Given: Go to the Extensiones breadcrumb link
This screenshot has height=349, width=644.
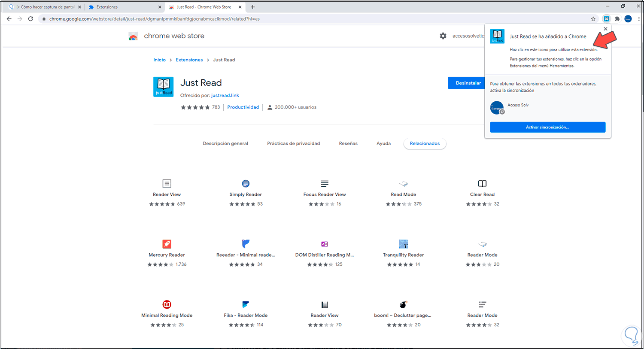Looking at the screenshot, I should (189, 60).
